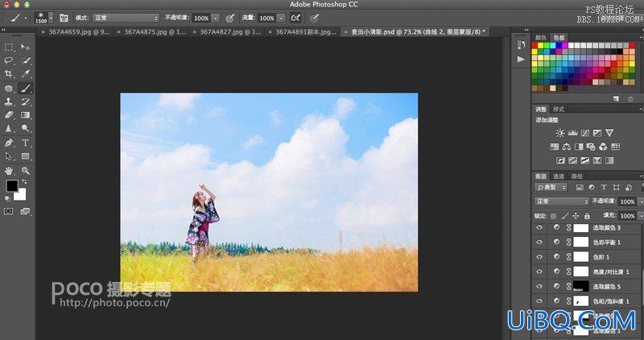Select the Rectangular Marquee tool
644x340 pixels.
[x=9, y=48]
